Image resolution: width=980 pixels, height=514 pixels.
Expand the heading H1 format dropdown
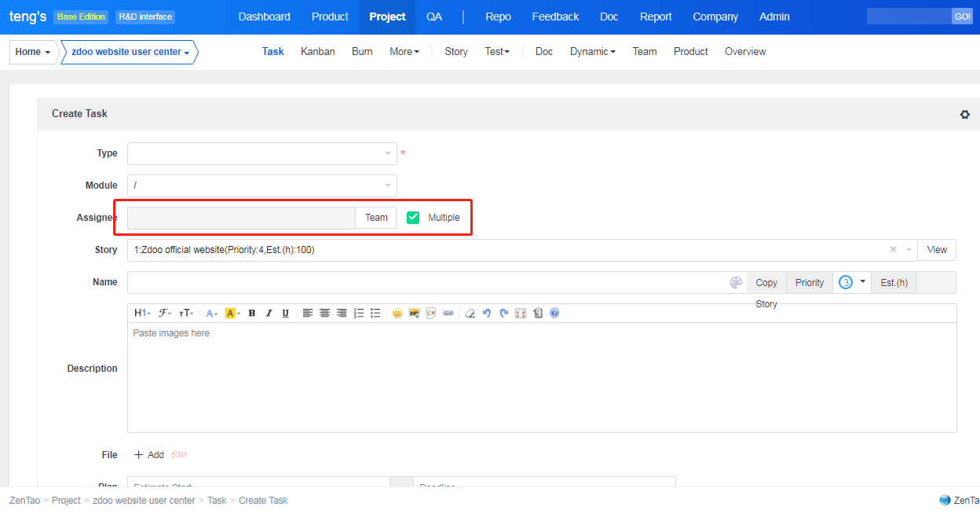(x=142, y=313)
